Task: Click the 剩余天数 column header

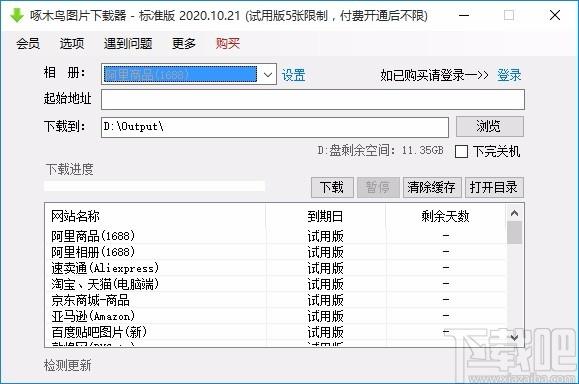Action: click(446, 216)
